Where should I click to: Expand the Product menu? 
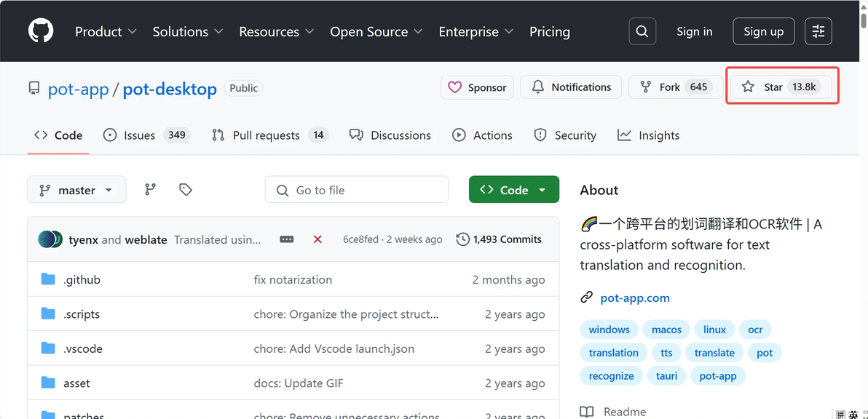click(x=106, y=31)
